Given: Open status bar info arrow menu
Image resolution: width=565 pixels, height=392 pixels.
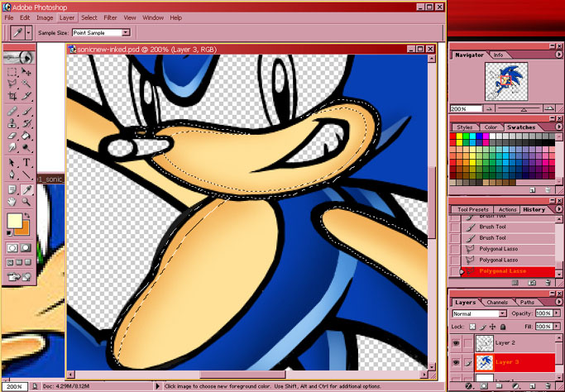Looking at the screenshot, I should pos(157,386).
